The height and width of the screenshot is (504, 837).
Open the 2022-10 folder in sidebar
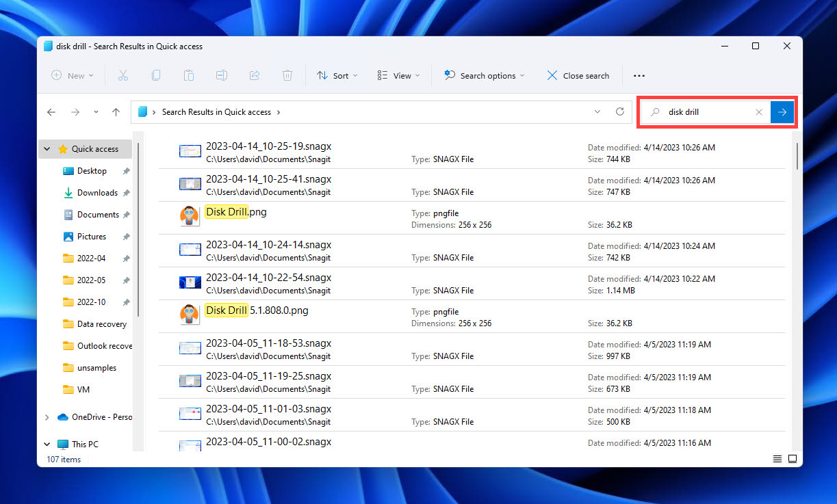coord(91,302)
